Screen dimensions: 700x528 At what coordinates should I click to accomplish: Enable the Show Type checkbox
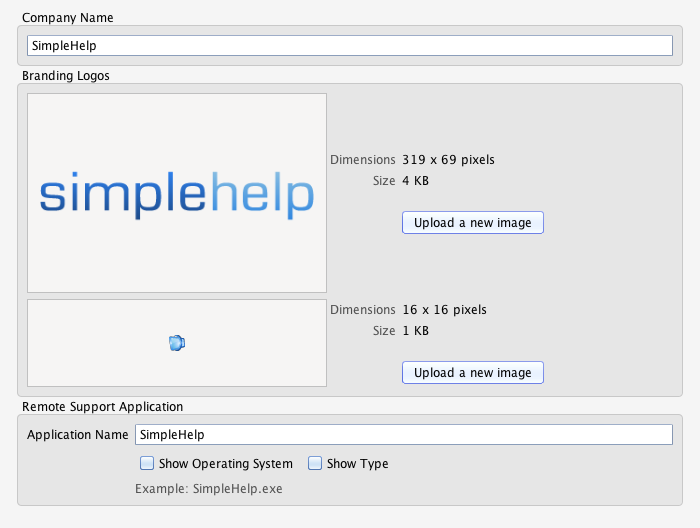(x=315, y=463)
